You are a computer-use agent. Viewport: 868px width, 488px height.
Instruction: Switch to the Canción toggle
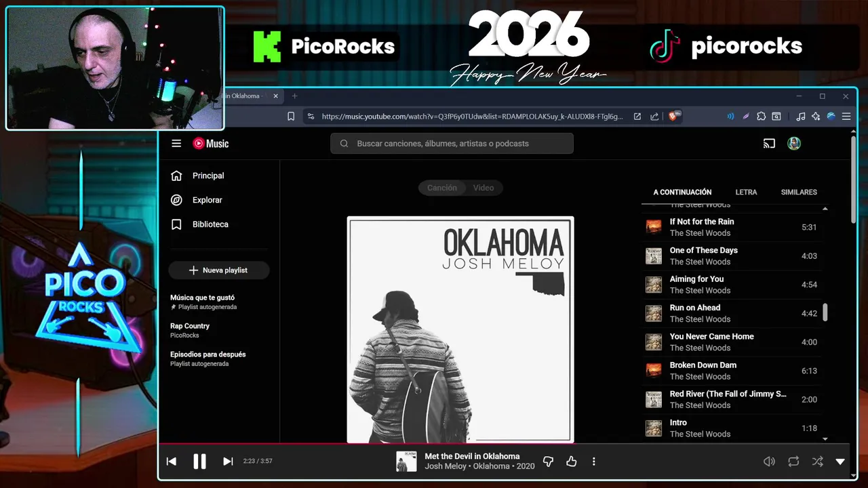click(442, 188)
